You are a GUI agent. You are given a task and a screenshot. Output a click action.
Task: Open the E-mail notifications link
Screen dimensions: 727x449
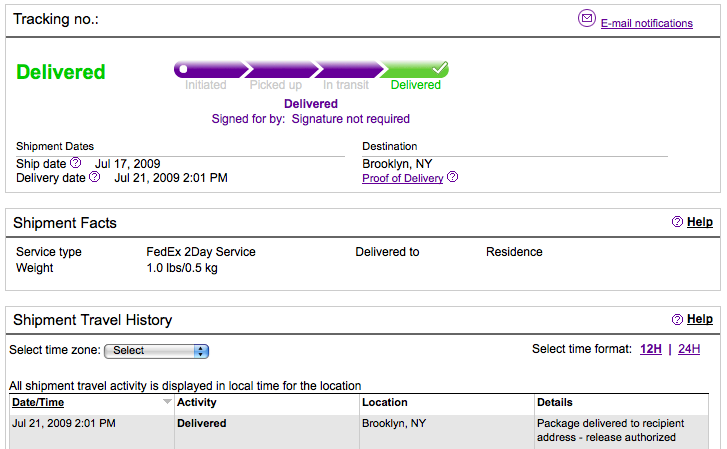coord(646,23)
